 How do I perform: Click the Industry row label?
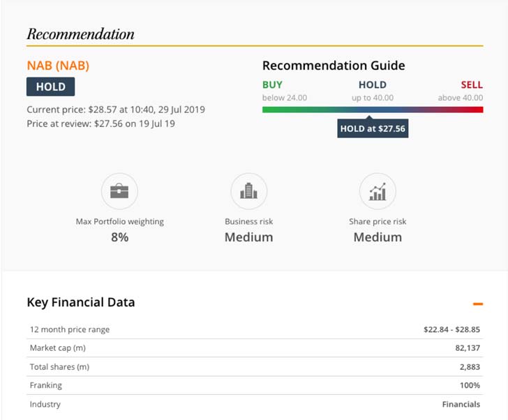pyautogui.click(x=45, y=404)
